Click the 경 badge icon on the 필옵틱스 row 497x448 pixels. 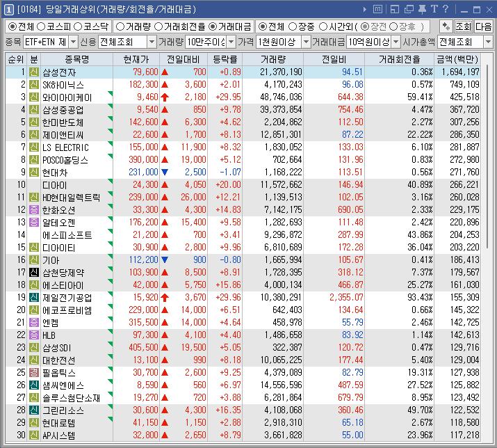34,372
